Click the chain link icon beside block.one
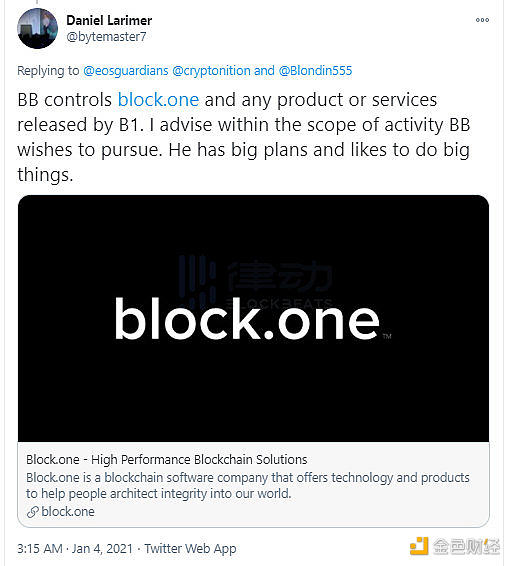Image resolution: width=511 pixels, height=566 pixels. coord(32,512)
